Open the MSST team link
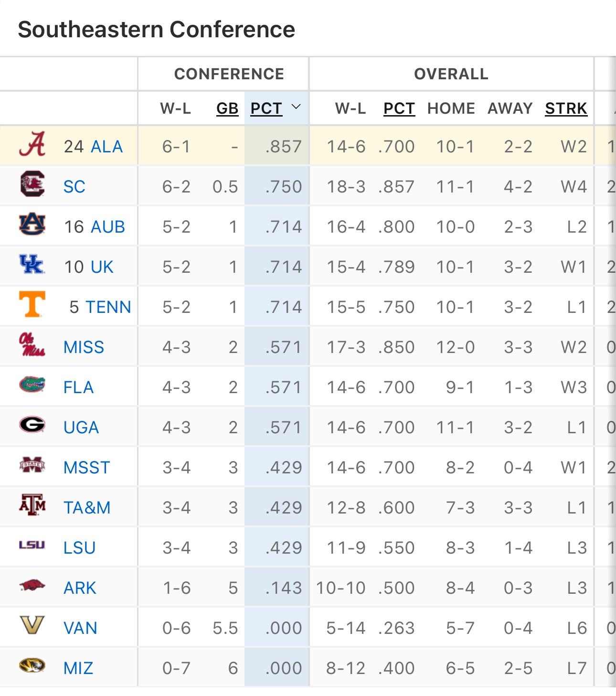 87,468
